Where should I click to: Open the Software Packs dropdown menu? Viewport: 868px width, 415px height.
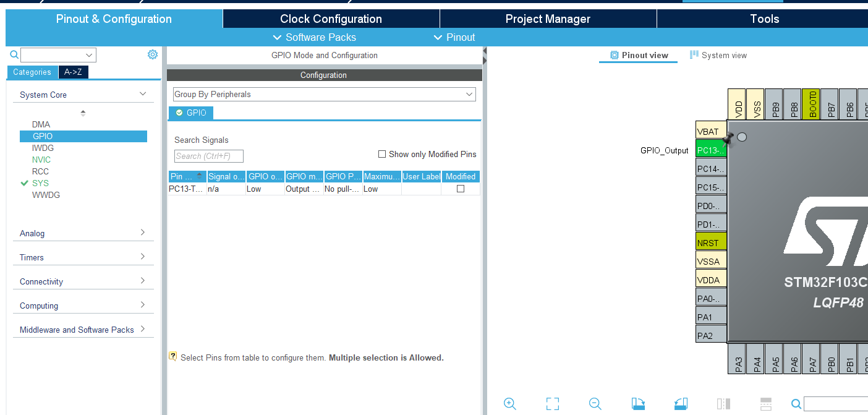[x=315, y=37]
